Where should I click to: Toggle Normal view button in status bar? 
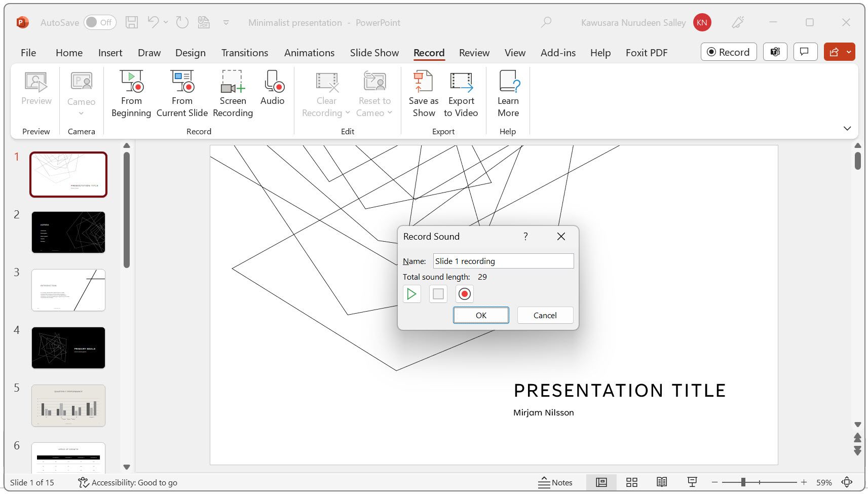(601, 482)
